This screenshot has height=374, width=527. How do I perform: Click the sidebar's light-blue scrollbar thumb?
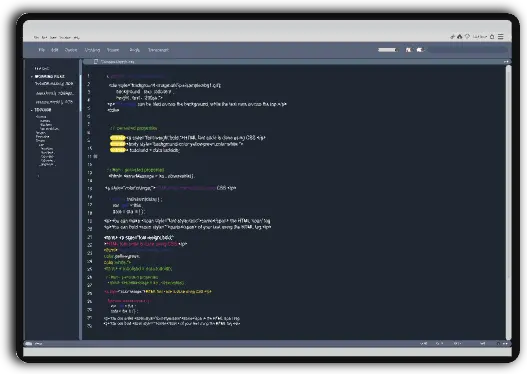coord(80,92)
